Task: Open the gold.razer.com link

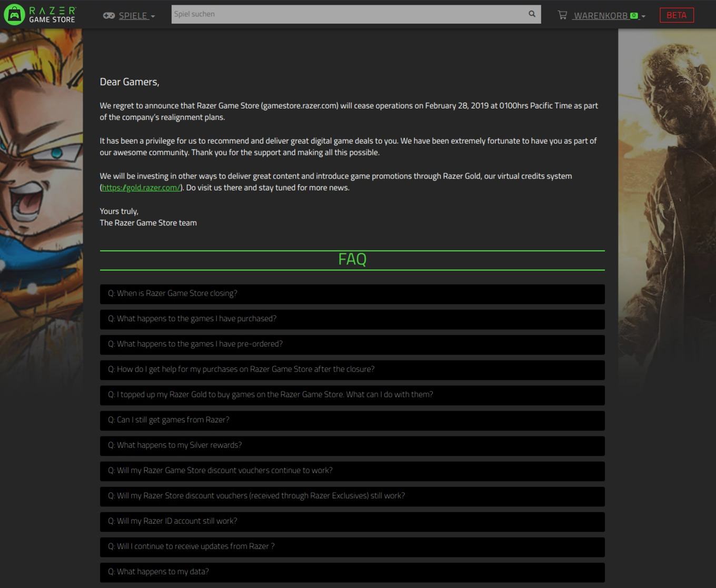Action: click(x=141, y=187)
